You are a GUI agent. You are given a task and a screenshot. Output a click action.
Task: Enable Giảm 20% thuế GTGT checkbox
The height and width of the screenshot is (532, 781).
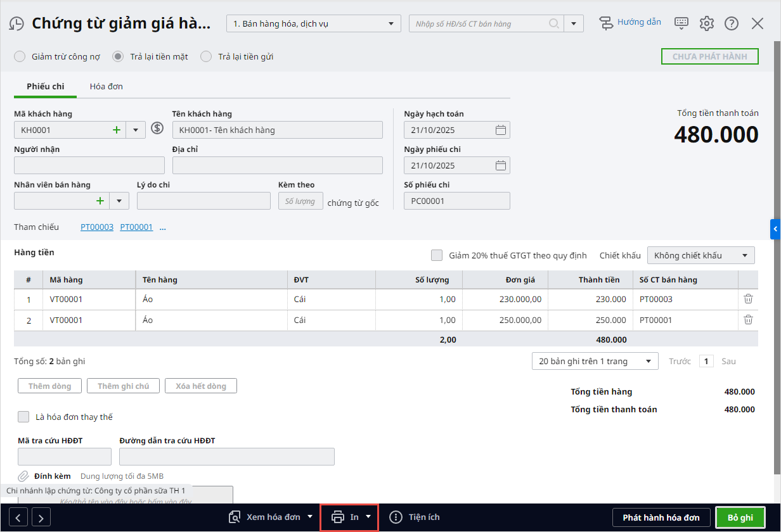tap(437, 255)
